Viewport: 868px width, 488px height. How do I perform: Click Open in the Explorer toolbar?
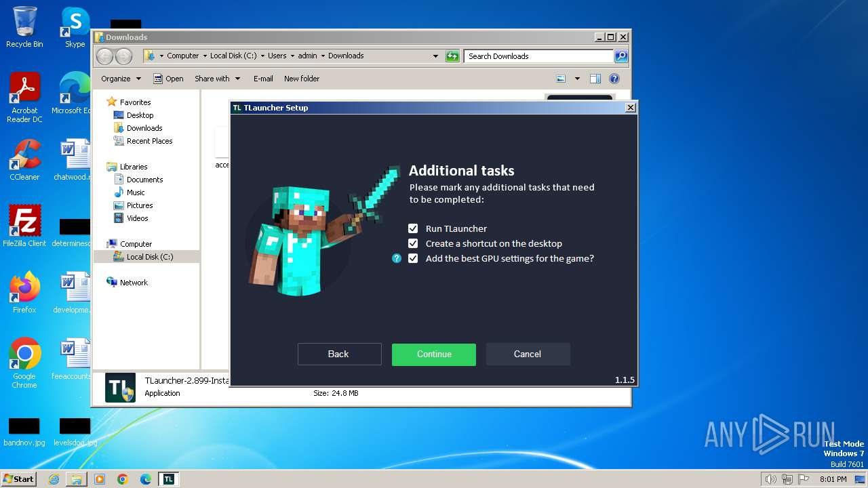click(168, 79)
